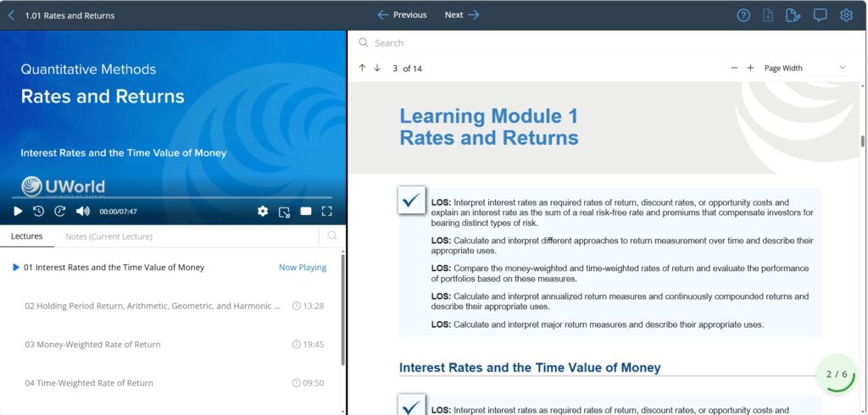
Task: Click the LOS checkmark box near module heading
Action: 411,200
